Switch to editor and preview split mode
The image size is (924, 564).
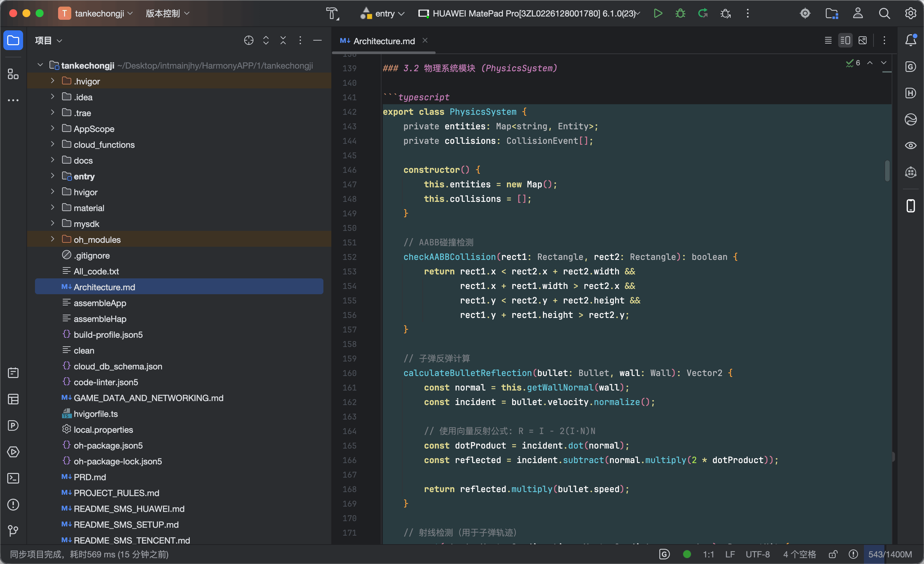tap(845, 40)
